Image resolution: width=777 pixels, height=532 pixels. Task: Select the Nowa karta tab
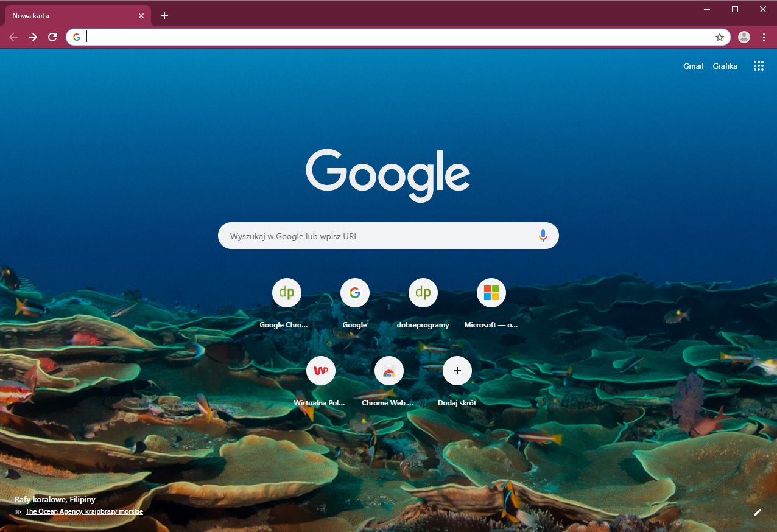click(x=78, y=16)
